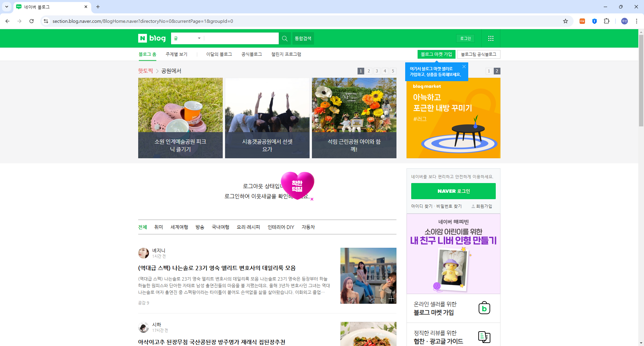
Task: Click the review guide document icon
Action: tap(484, 337)
